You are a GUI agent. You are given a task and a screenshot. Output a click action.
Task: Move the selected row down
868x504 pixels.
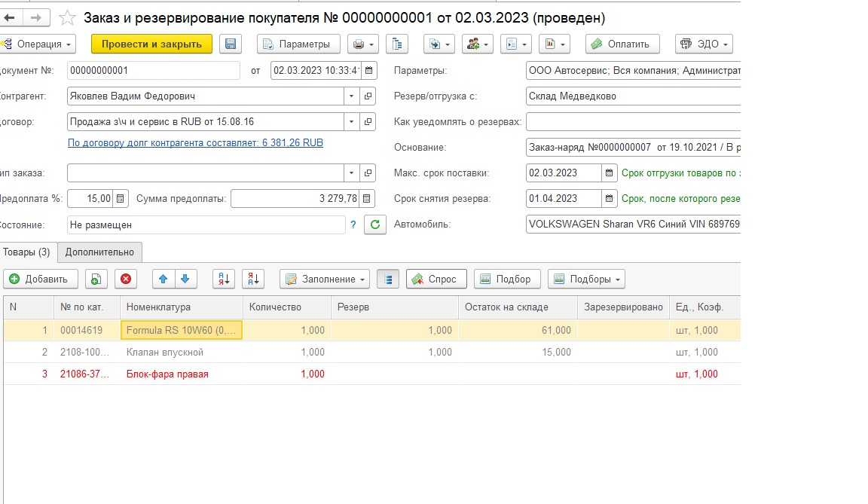click(x=185, y=279)
